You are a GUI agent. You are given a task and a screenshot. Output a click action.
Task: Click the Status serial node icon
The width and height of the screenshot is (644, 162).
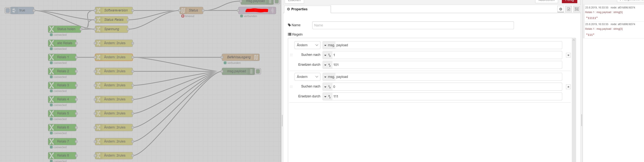click(x=183, y=10)
